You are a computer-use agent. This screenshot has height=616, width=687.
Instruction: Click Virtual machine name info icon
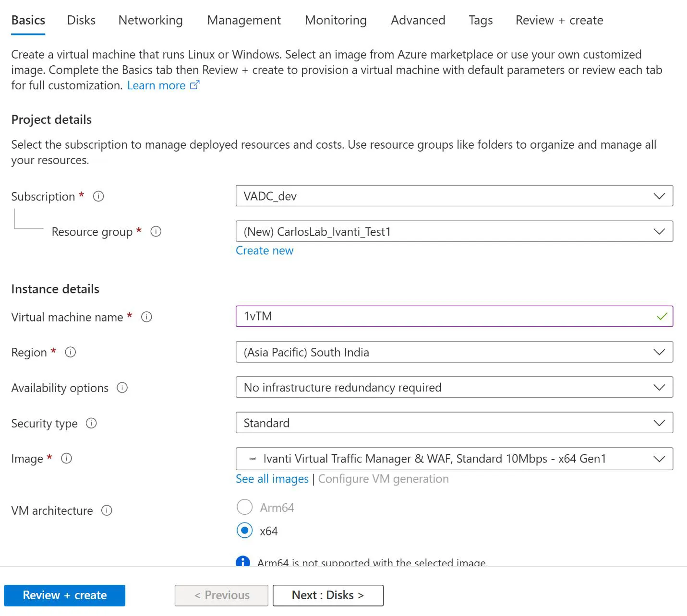tap(146, 317)
